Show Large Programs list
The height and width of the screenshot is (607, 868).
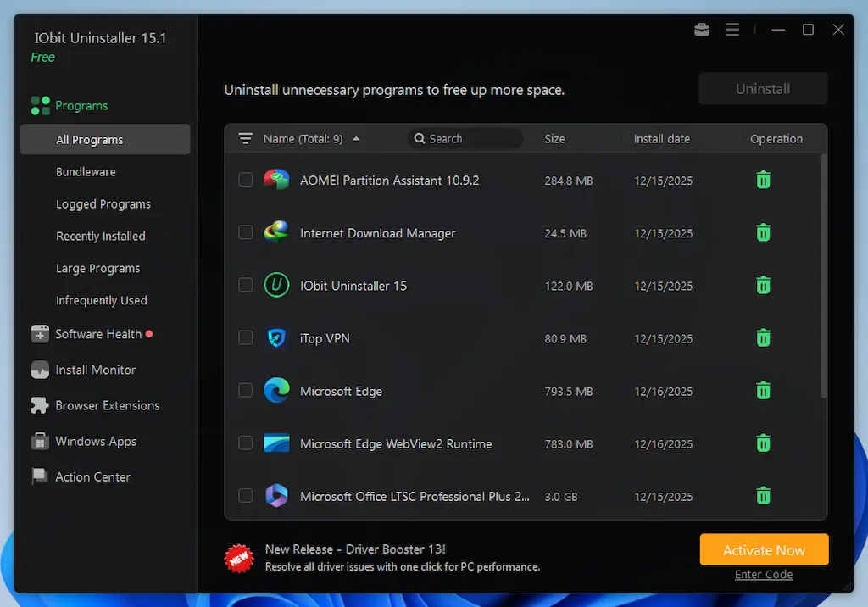97,268
